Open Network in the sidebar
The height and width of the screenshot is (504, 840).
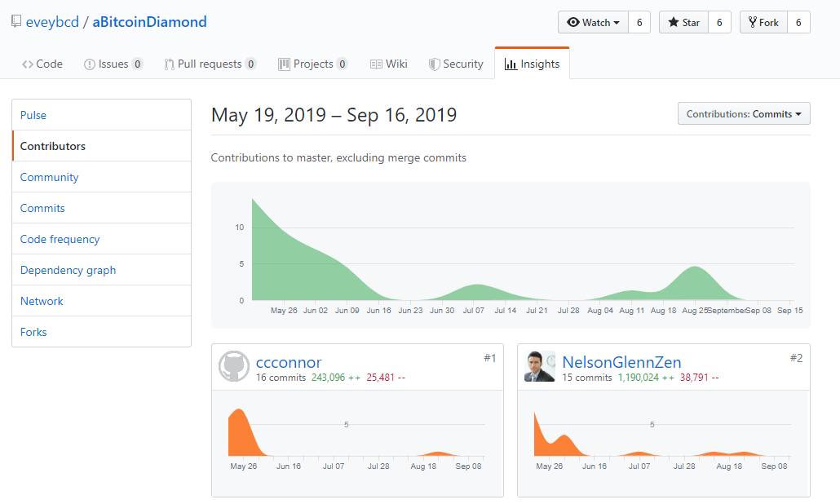click(x=102, y=302)
